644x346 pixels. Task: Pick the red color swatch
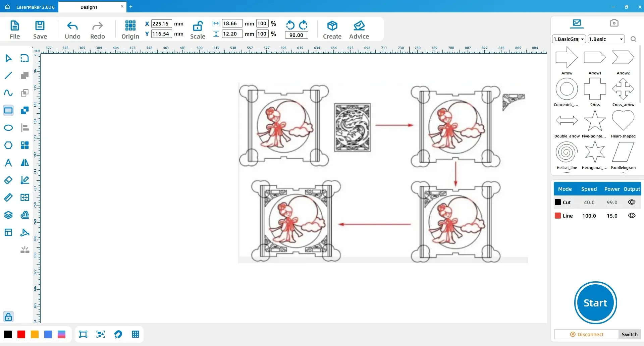coord(21,334)
